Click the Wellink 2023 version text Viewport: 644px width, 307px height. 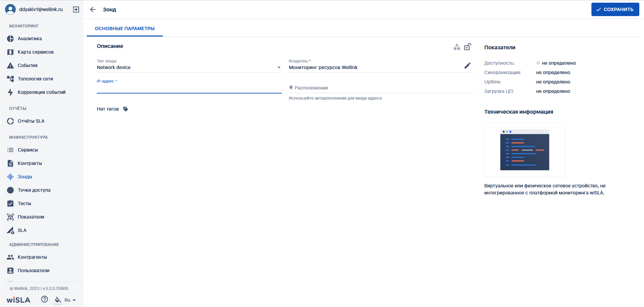tap(39, 288)
